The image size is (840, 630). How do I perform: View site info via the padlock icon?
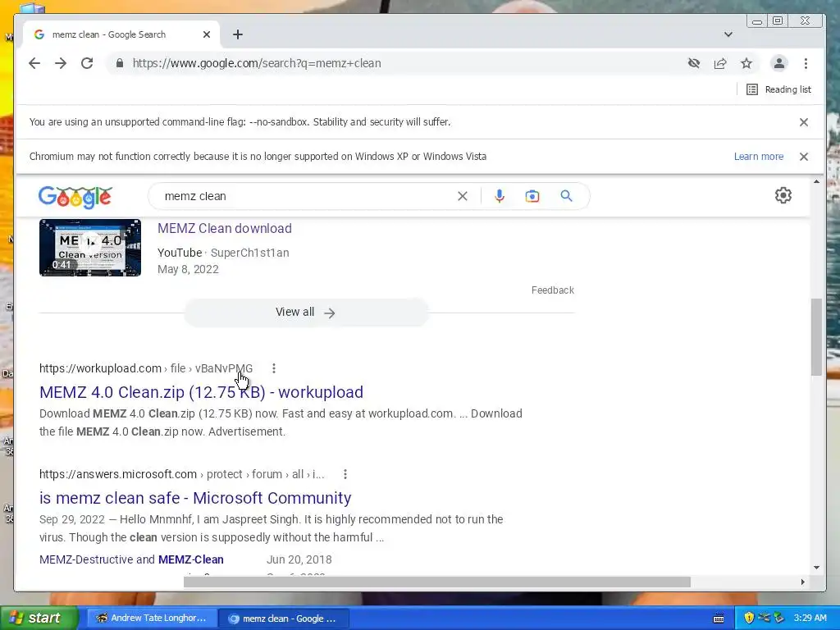(120, 63)
